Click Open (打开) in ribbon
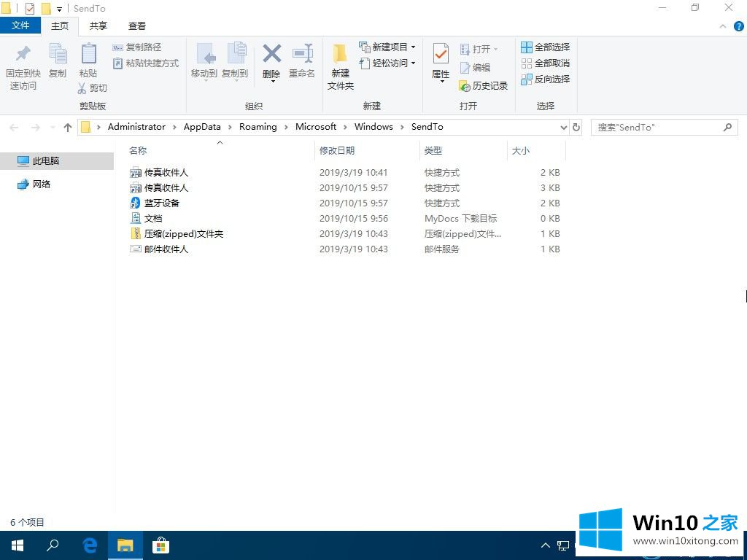Viewport: 747px width, 560px height. (x=479, y=49)
